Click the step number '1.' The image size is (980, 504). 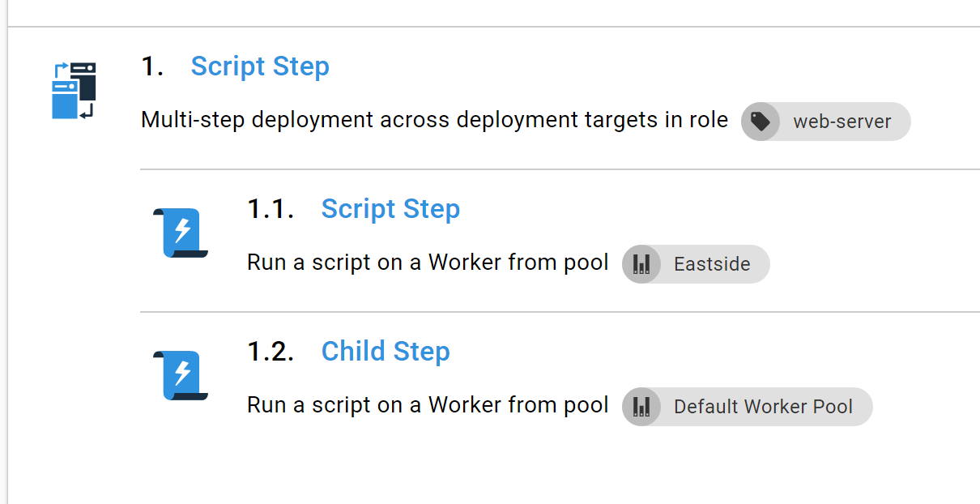pos(153,66)
